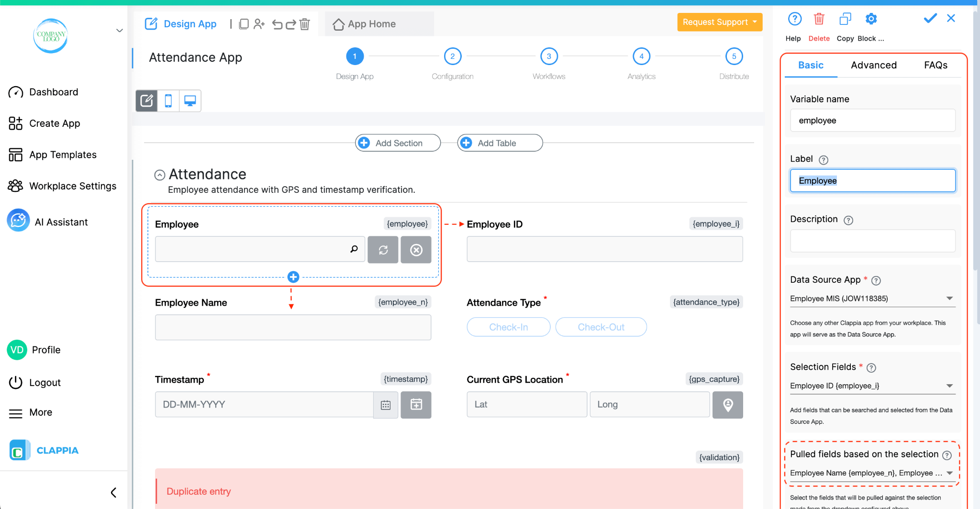Switch to desktop preview mode
The height and width of the screenshot is (509, 980).
(x=190, y=101)
